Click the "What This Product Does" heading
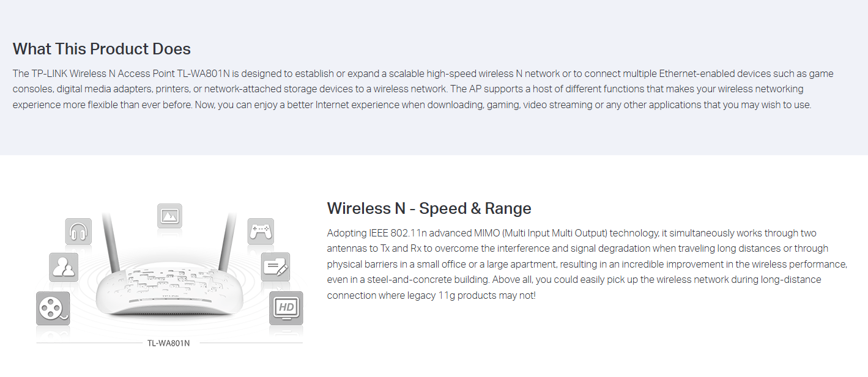 pos(102,49)
